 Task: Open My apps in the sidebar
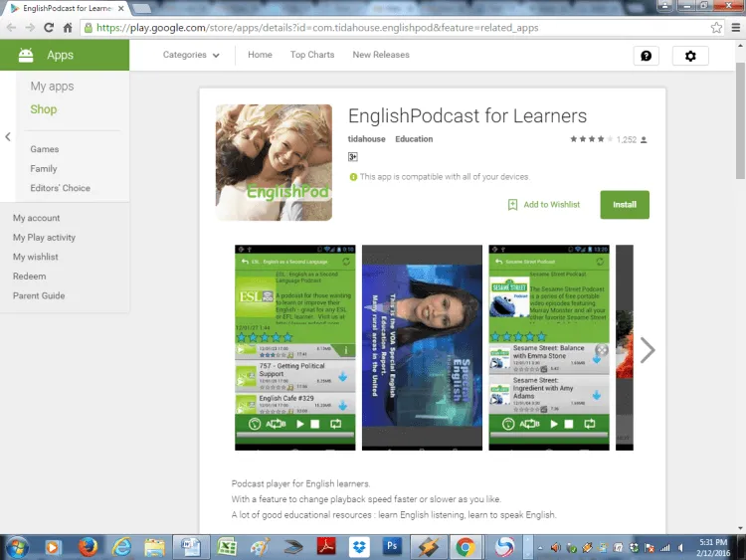pyautogui.click(x=52, y=87)
